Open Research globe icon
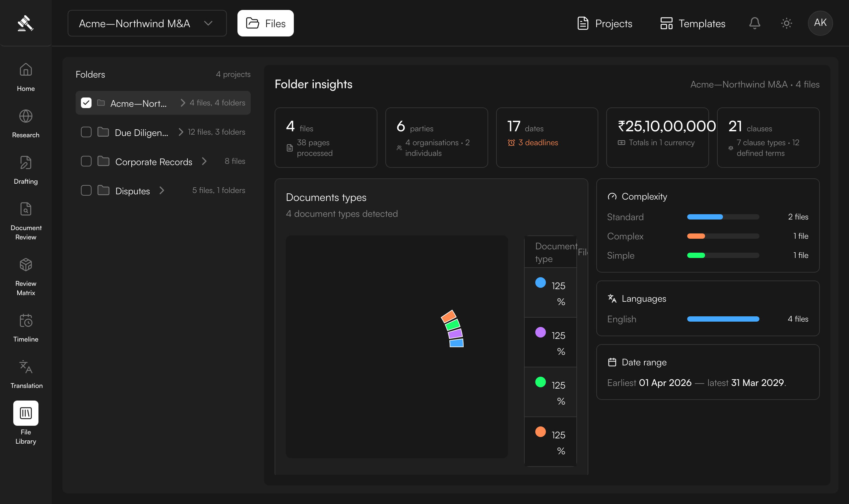This screenshot has width=849, height=504. tap(26, 116)
